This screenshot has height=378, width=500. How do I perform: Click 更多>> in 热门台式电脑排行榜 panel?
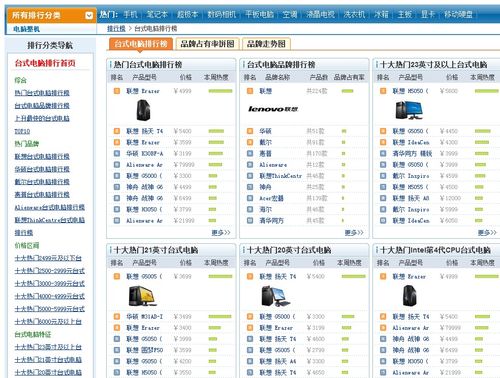coord(221,232)
